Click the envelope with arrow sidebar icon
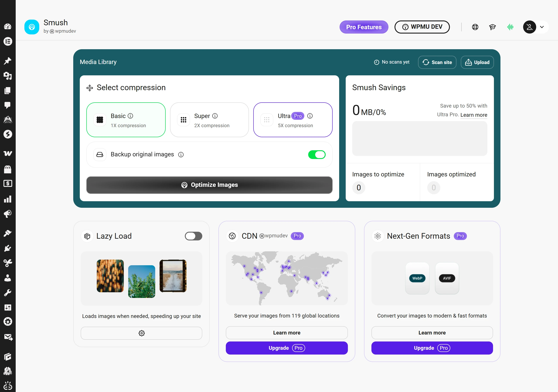 click(8, 337)
